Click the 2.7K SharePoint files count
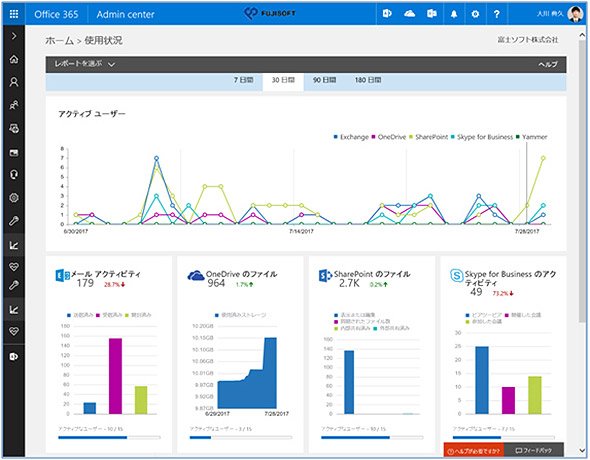The height and width of the screenshot is (460, 590). [349, 283]
